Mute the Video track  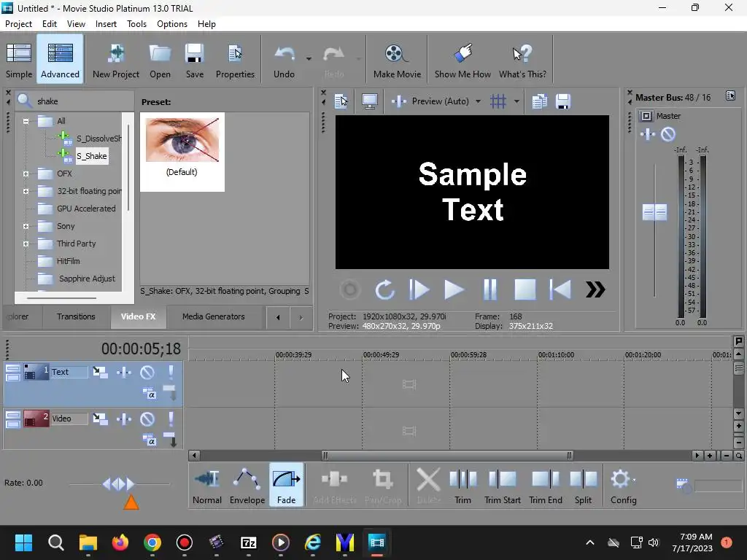(147, 419)
